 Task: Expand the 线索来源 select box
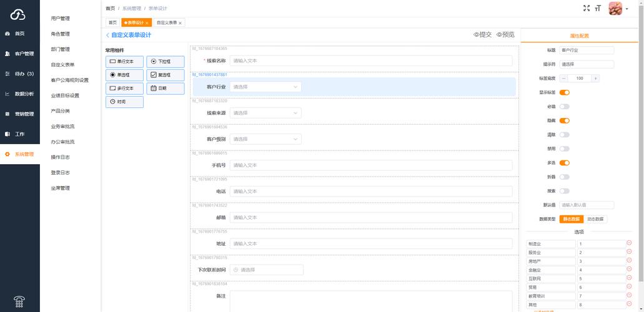click(265, 113)
